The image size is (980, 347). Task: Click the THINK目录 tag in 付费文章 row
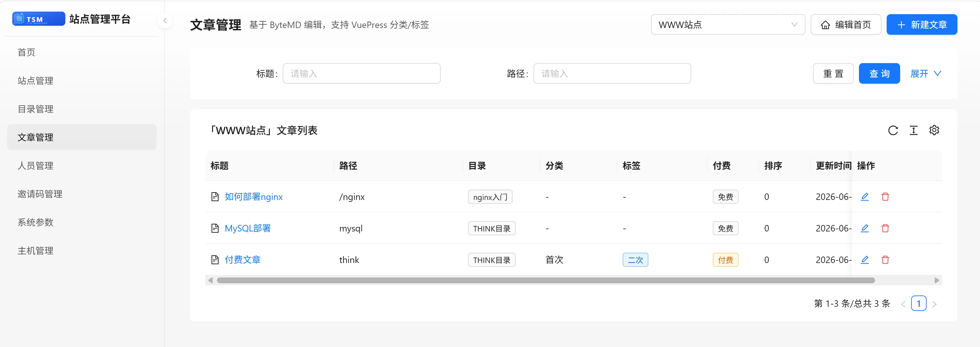pyautogui.click(x=492, y=260)
